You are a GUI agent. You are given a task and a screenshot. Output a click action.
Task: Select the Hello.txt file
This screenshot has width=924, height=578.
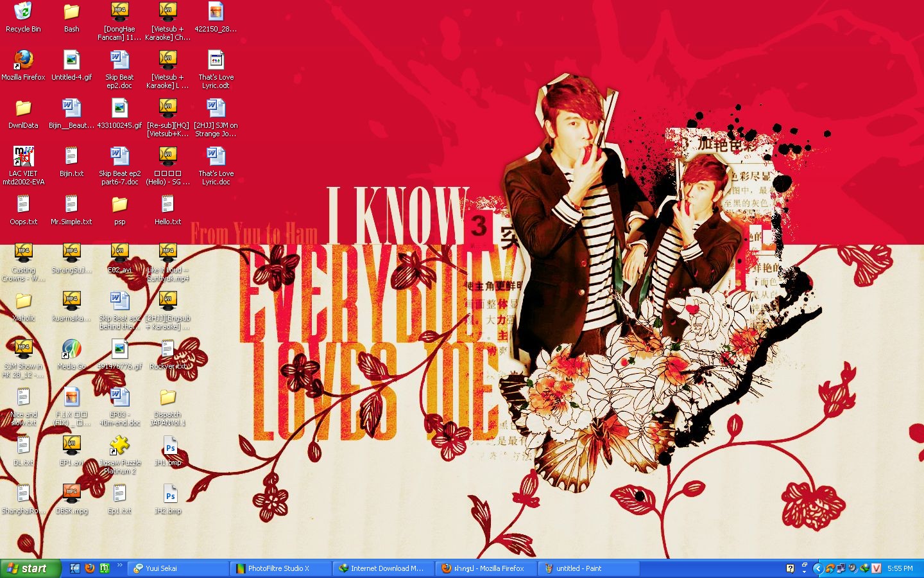(x=167, y=209)
